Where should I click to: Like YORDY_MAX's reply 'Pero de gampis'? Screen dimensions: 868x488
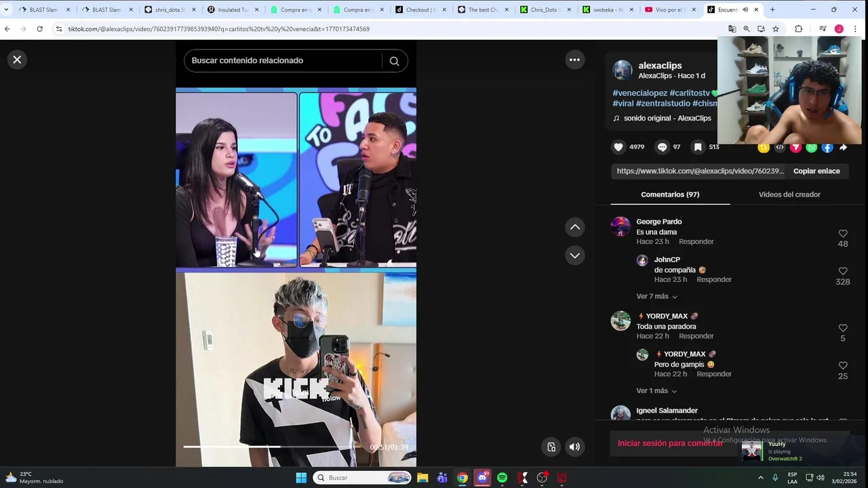pos(843,366)
